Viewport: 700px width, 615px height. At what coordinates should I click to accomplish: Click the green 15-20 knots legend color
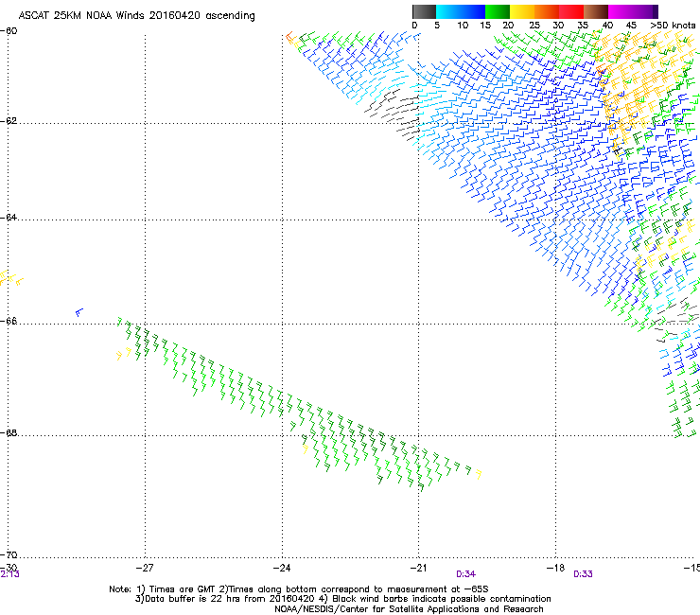[498, 11]
